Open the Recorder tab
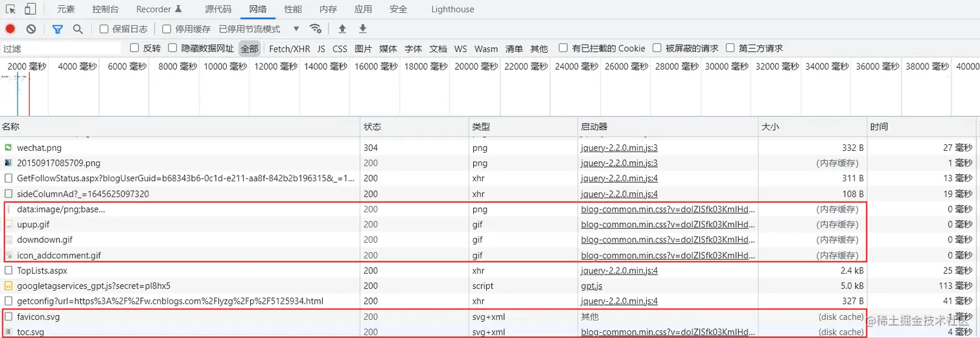This screenshot has height=338, width=980. click(159, 9)
